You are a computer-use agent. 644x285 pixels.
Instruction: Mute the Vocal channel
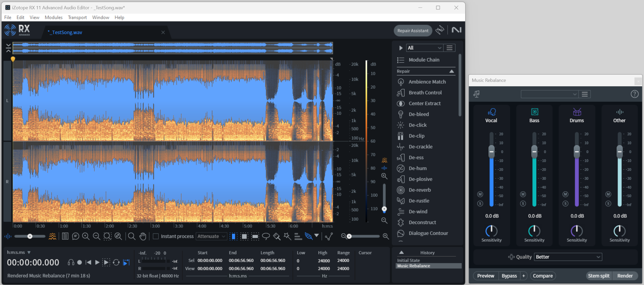(x=480, y=194)
